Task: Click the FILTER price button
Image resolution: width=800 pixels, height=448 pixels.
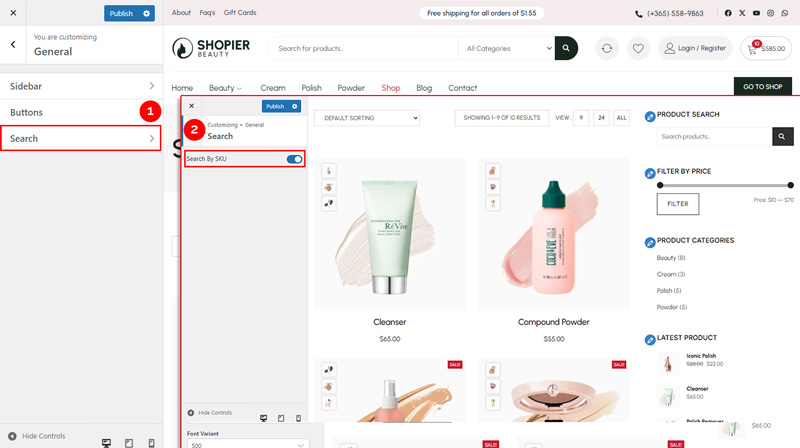Action: click(678, 204)
